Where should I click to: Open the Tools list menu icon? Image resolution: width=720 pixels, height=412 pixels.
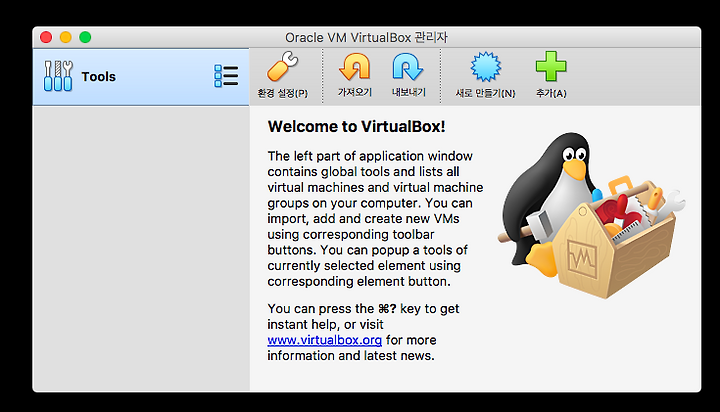click(x=226, y=76)
